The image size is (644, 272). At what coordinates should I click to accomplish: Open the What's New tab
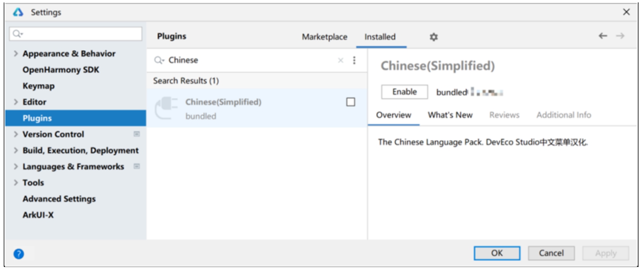[450, 115]
